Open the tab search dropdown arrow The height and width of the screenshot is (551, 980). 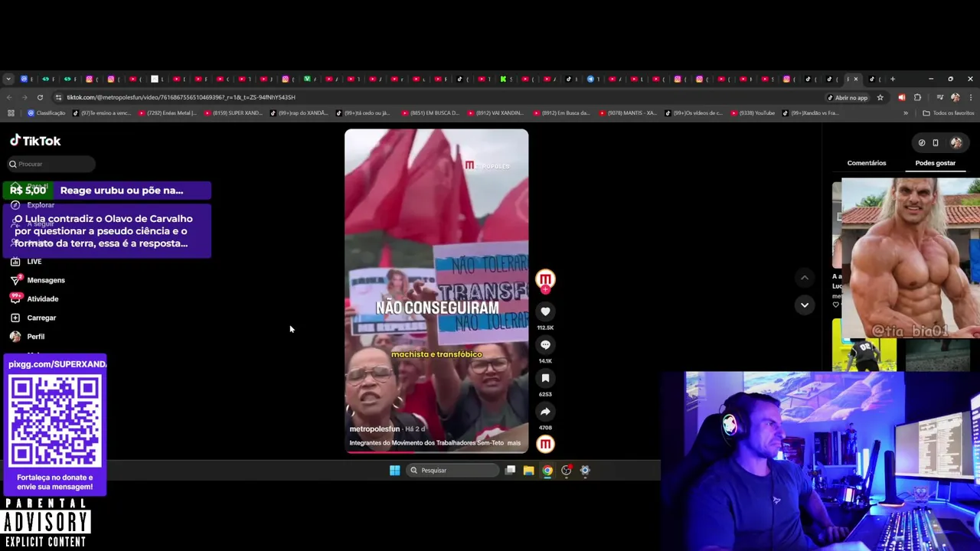(8, 79)
